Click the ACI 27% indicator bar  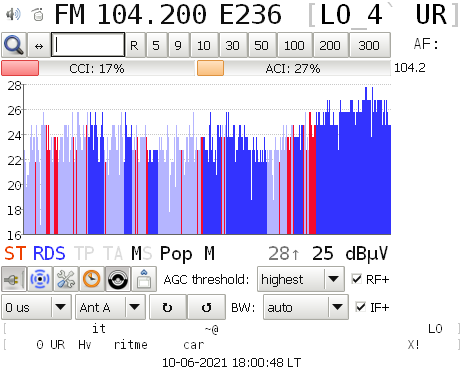tap(293, 68)
